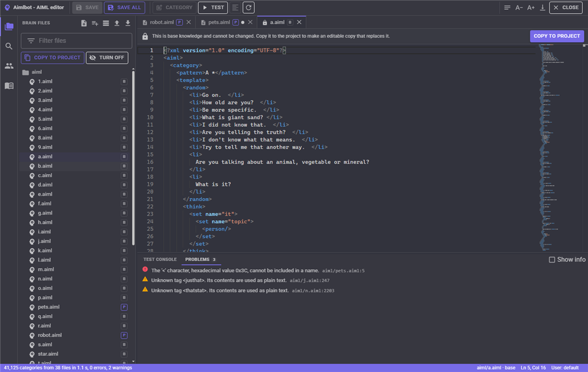Click the CATEGORY button
Image resolution: width=588 pixels, height=372 pixels.
coord(175,7)
